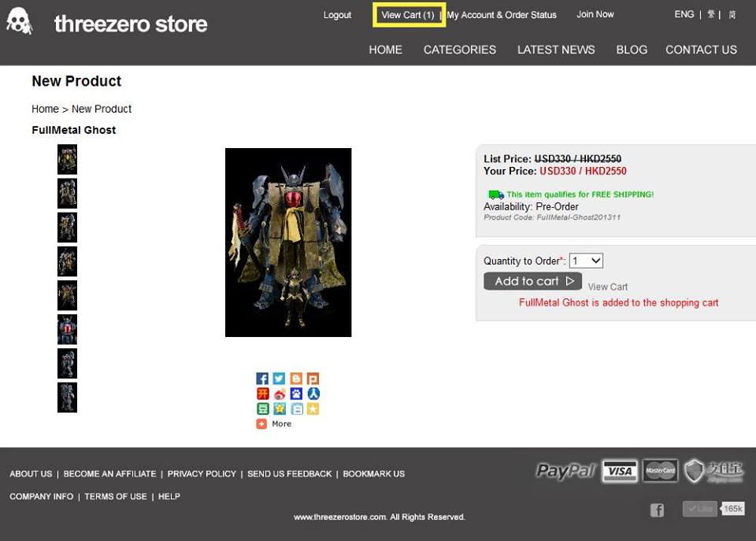Open HELP footer link
Screen dimensions: 756x541
[x=169, y=497]
